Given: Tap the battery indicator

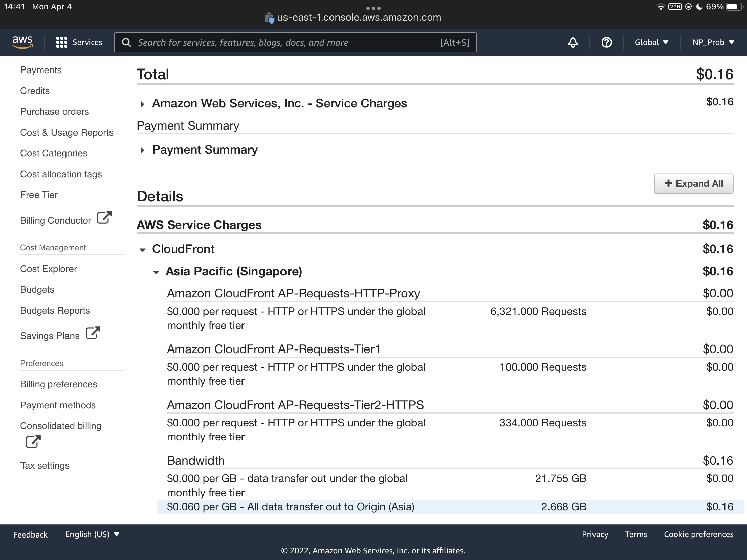Looking at the screenshot, I should click(734, 7).
